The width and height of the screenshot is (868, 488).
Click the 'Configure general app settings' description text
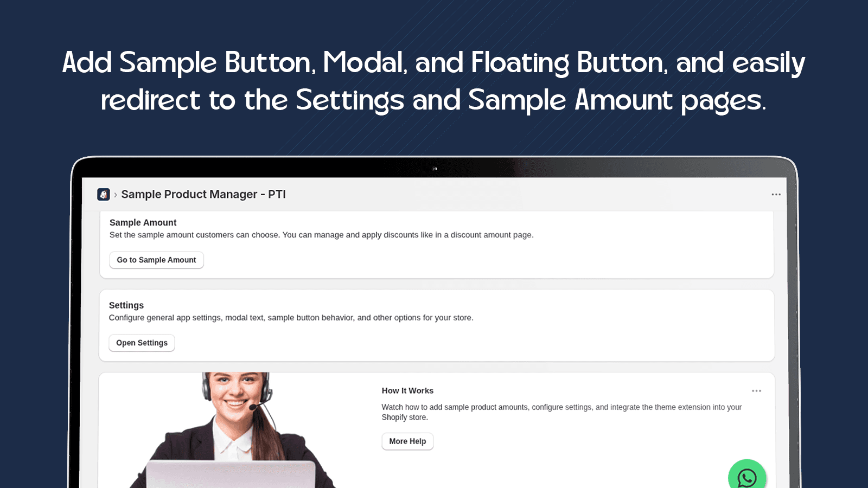(291, 318)
